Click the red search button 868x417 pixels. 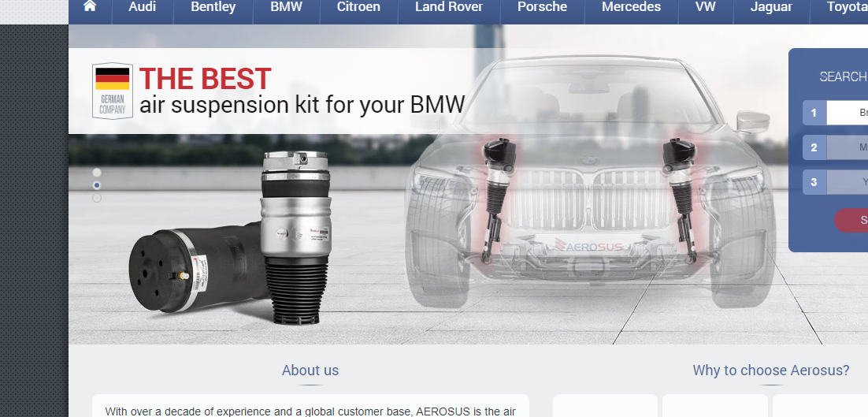coord(851,221)
